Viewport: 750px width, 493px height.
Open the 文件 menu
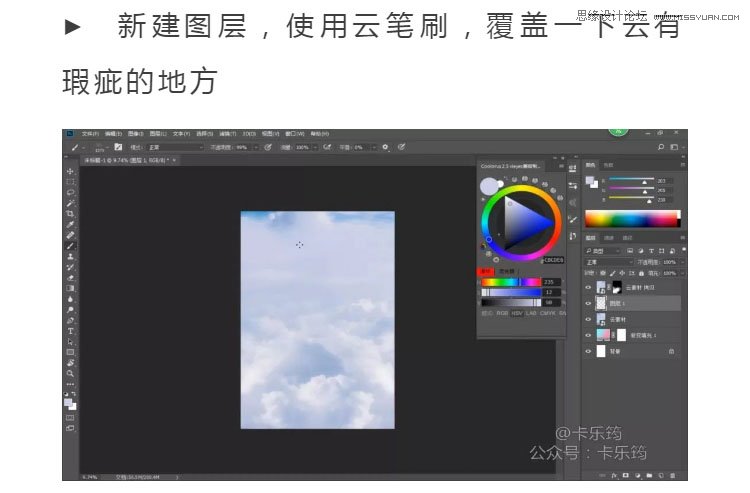(89, 133)
